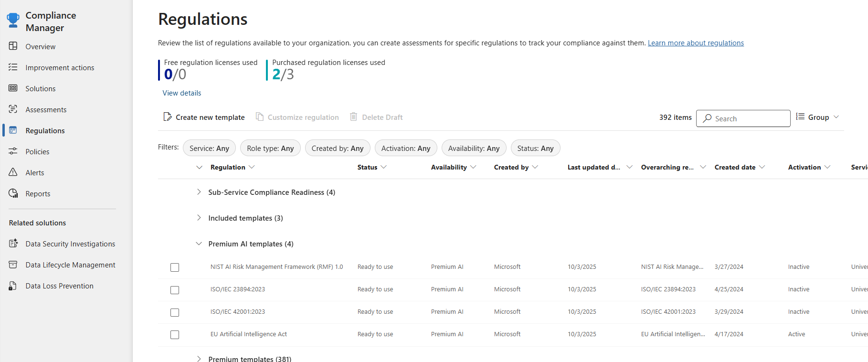Open the EU Artificial Intelligence Act regulation
868x362 pixels.
(x=249, y=334)
